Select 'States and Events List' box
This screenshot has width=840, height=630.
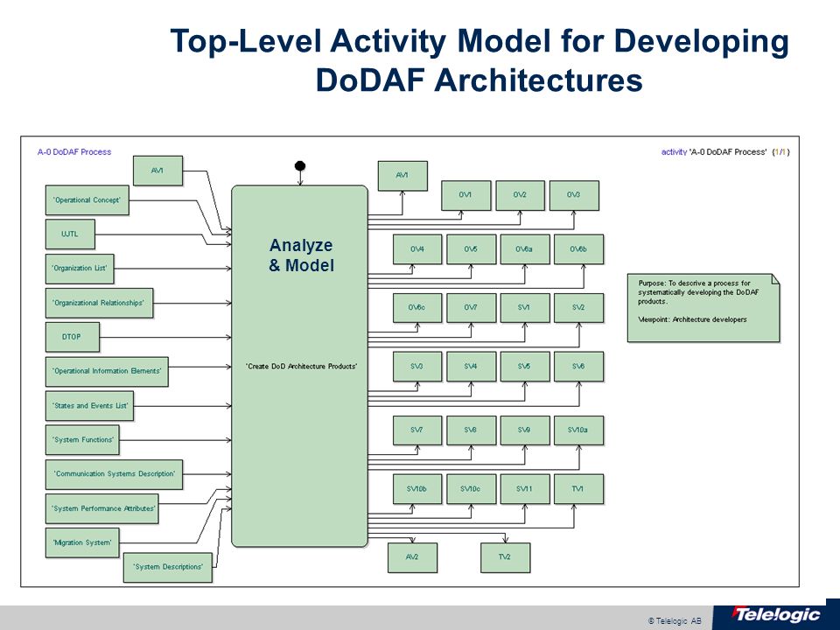tap(89, 405)
